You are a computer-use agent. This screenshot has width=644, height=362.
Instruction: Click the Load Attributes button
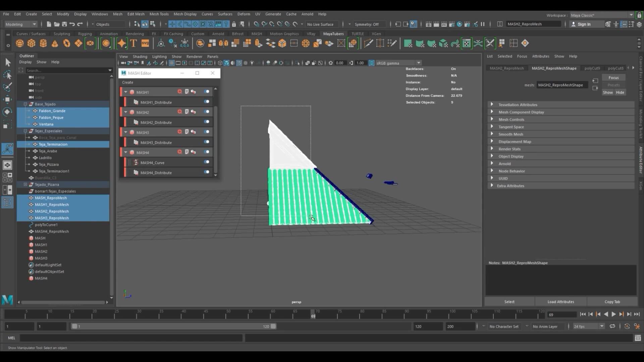tap(560, 302)
